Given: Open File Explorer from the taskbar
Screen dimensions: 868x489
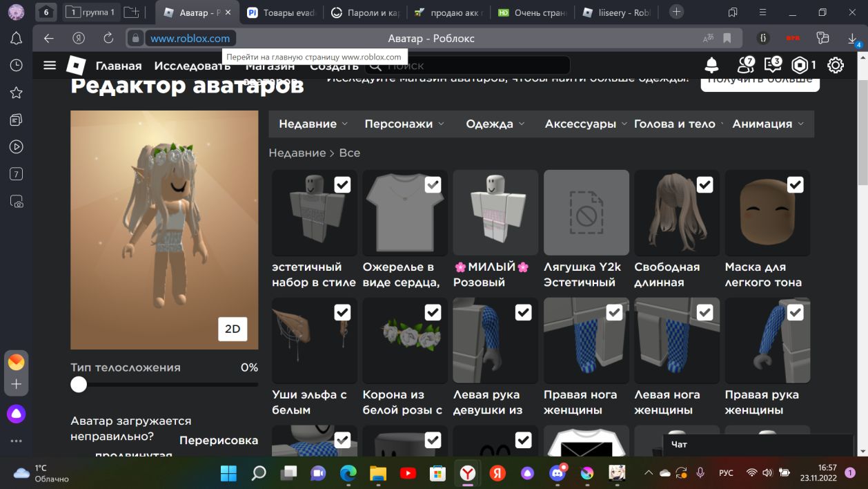Looking at the screenshot, I should 378,473.
